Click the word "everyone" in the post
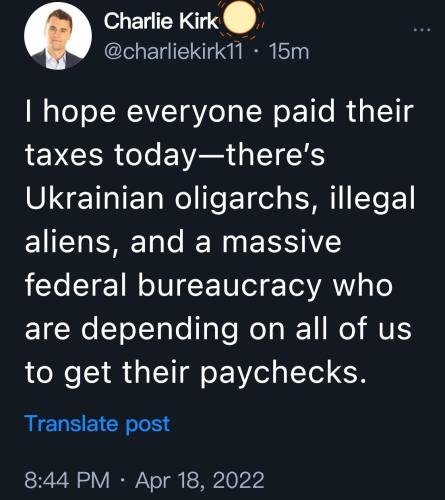The image size is (445, 500). tap(194, 113)
